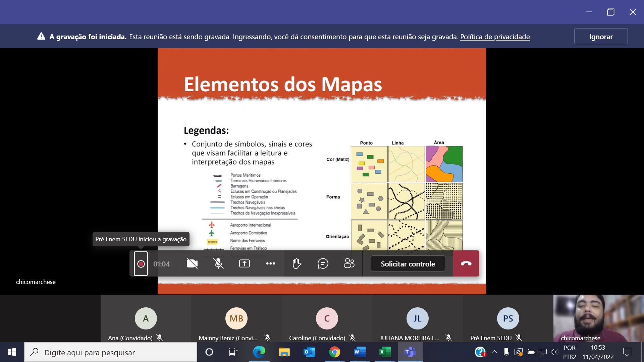Viewport: 644px width, 362px height.
Task: Show the meeting conversation chat
Action: [323, 264]
